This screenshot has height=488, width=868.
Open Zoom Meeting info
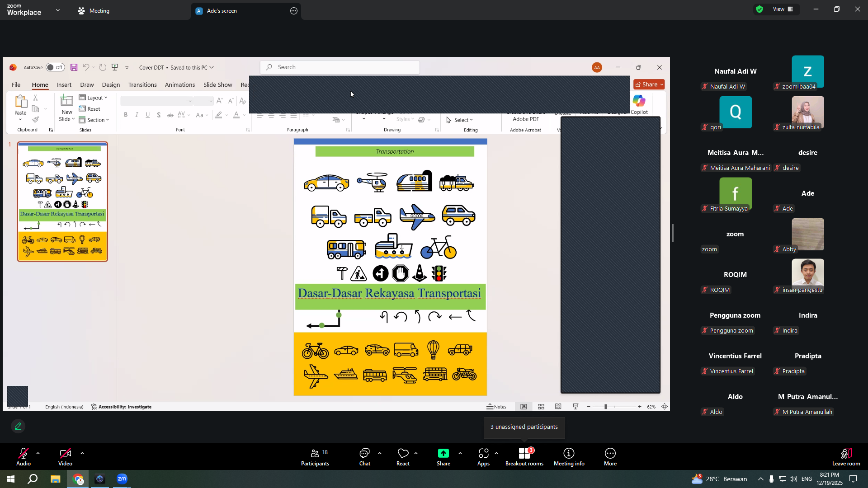(x=569, y=457)
